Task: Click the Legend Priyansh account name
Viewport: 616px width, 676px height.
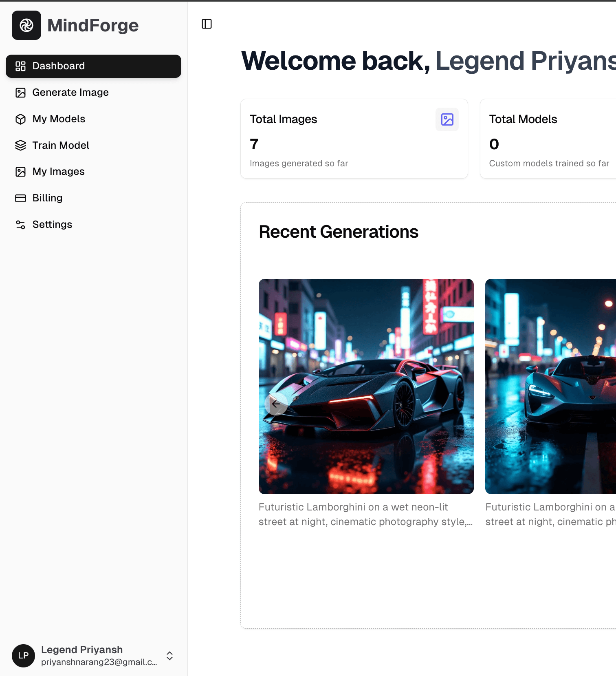Action: tap(82, 649)
